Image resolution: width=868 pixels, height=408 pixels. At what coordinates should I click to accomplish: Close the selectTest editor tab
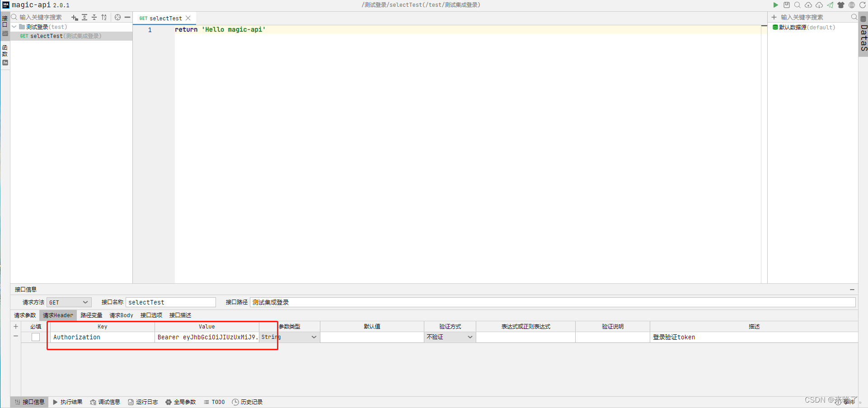click(x=188, y=18)
